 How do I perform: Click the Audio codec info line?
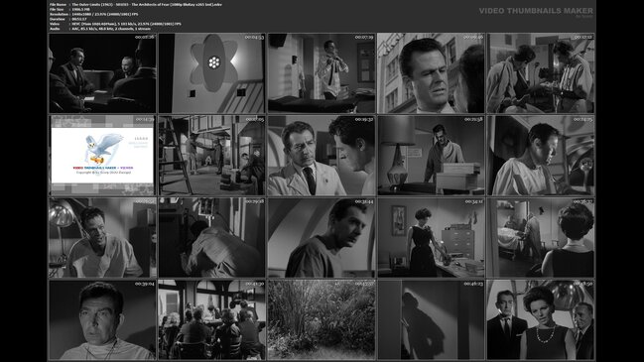point(100,29)
